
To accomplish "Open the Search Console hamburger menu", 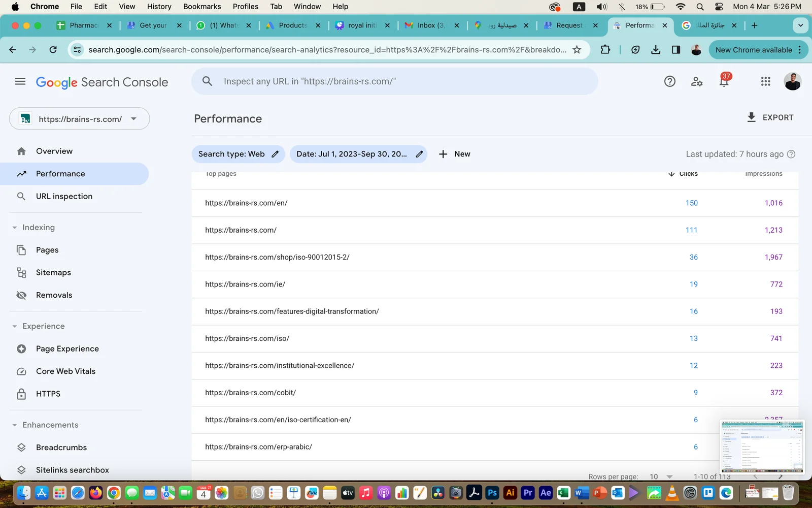I will 20,81.
